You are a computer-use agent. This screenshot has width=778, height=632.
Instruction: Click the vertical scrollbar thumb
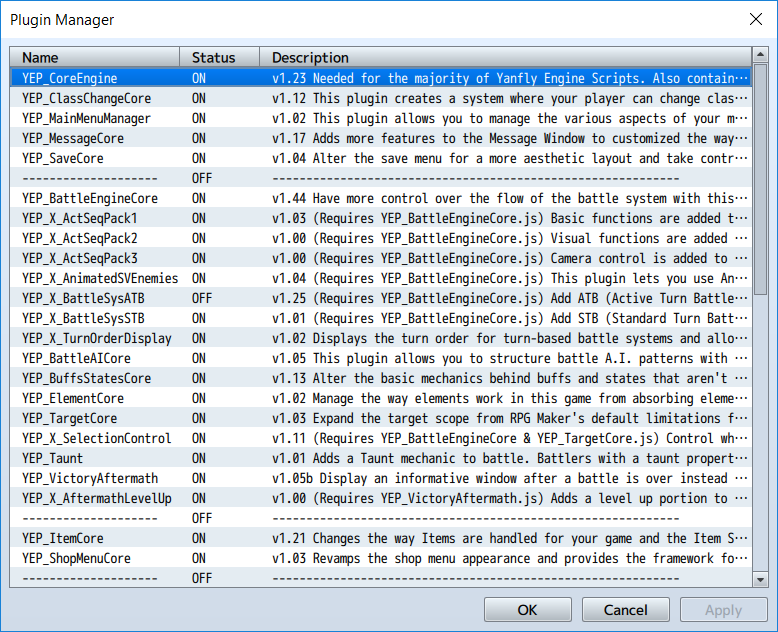tap(760, 179)
